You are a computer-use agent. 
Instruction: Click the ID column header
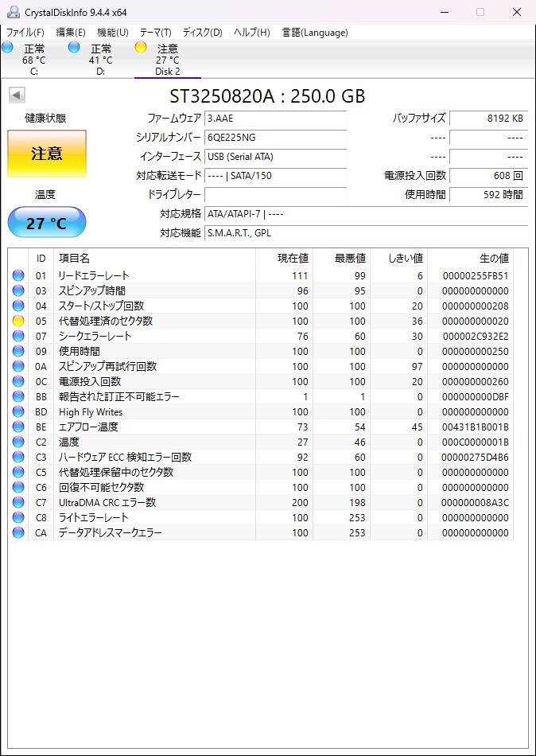[41, 259]
